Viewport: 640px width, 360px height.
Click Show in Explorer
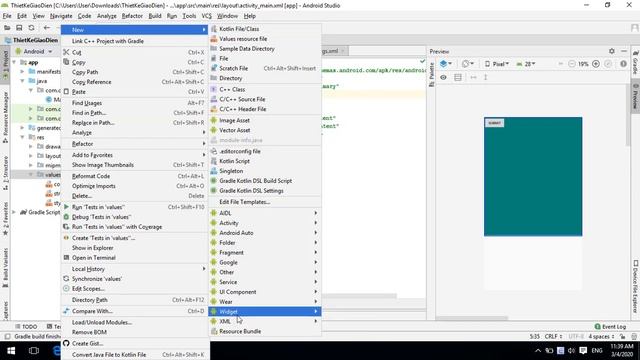(134, 248)
